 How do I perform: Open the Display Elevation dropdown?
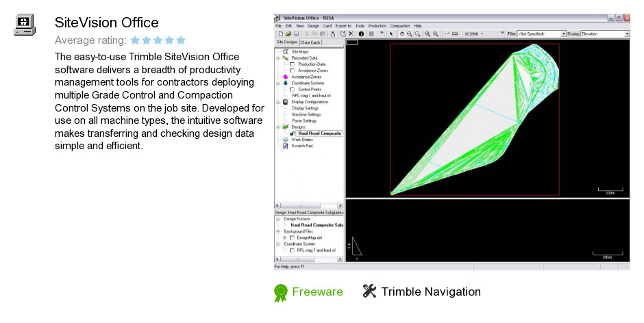tap(627, 34)
